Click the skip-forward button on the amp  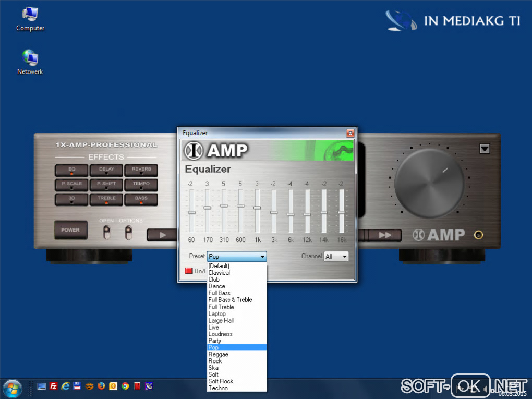point(385,235)
